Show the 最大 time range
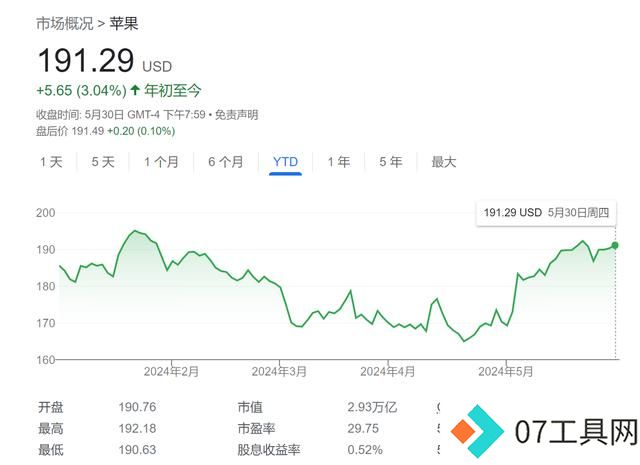Screen dimensions: 640x465 444,162
